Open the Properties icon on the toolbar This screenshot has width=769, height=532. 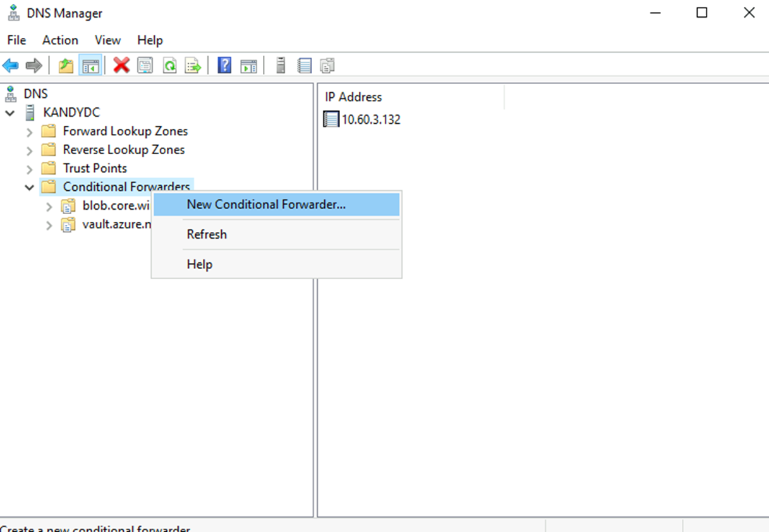(145, 64)
